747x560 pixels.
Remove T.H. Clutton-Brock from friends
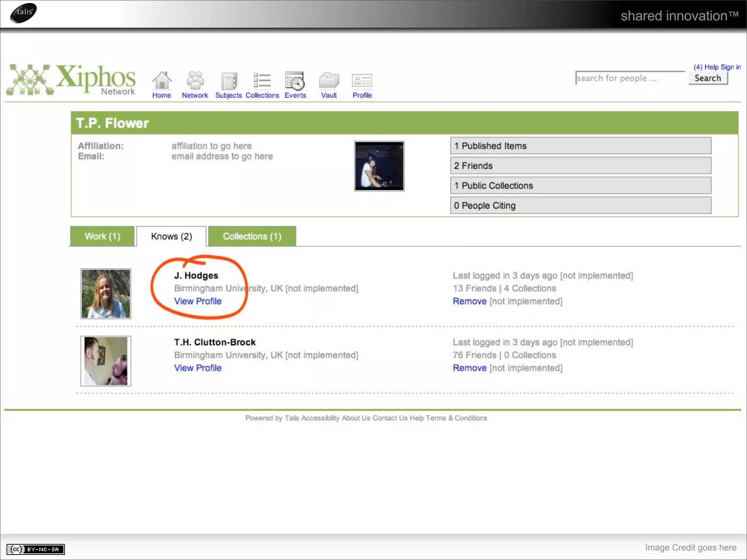pyautogui.click(x=469, y=368)
